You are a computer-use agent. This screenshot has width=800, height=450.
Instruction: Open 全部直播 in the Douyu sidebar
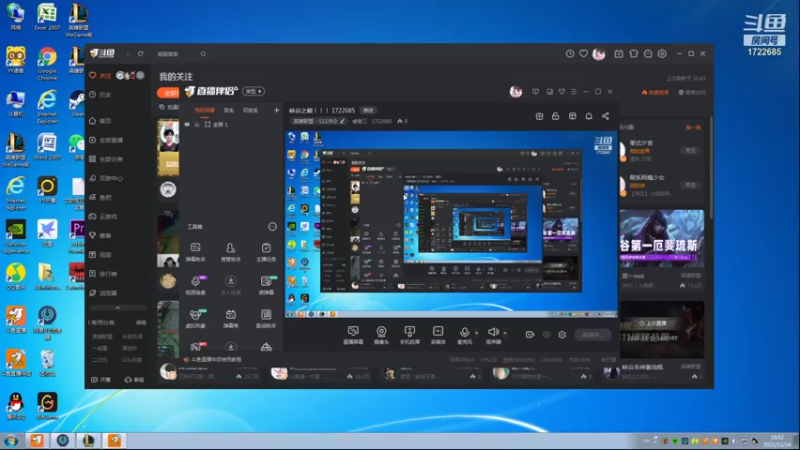coord(106,140)
